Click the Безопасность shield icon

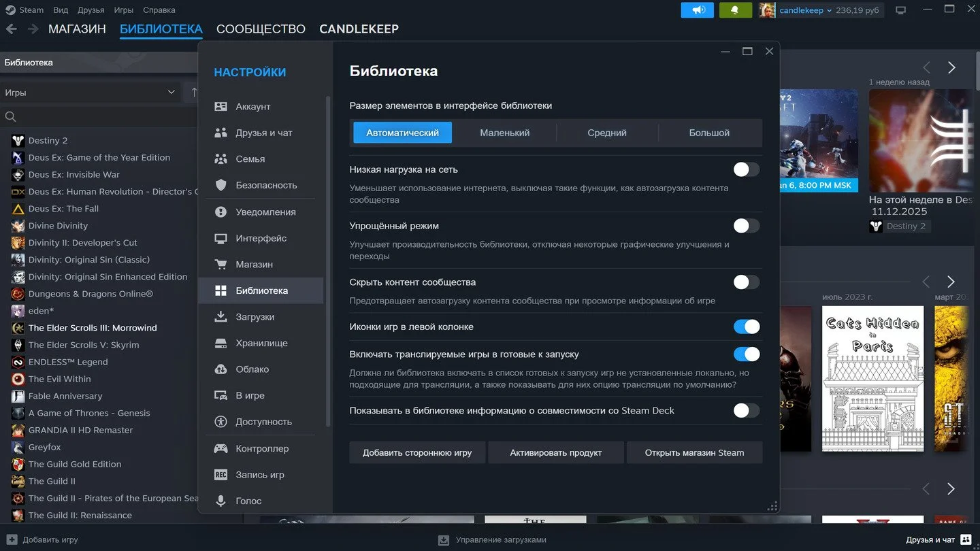coord(220,185)
